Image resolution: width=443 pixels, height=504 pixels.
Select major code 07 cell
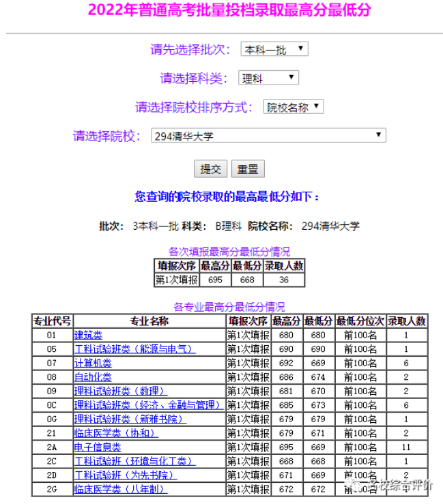(x=53, y=364)
